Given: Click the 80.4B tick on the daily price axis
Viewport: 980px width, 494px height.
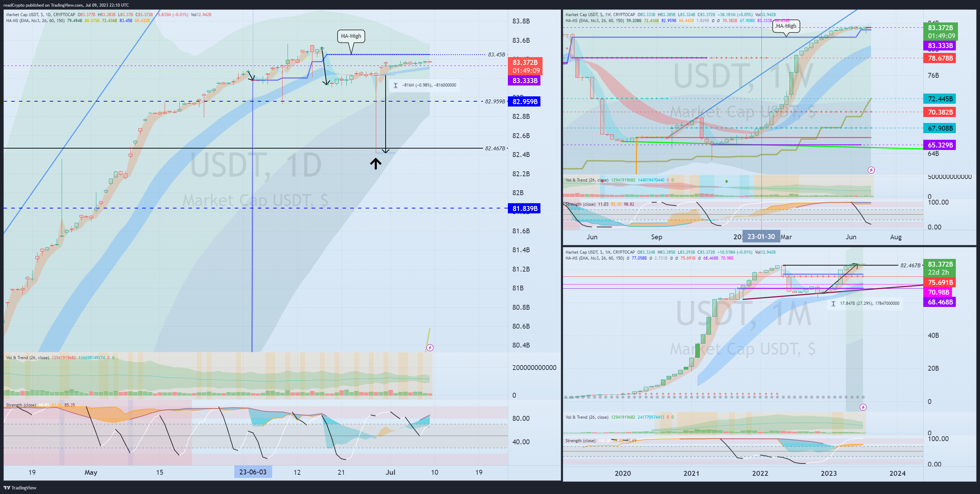Looking at the screenshot, I should coord(521,345).
